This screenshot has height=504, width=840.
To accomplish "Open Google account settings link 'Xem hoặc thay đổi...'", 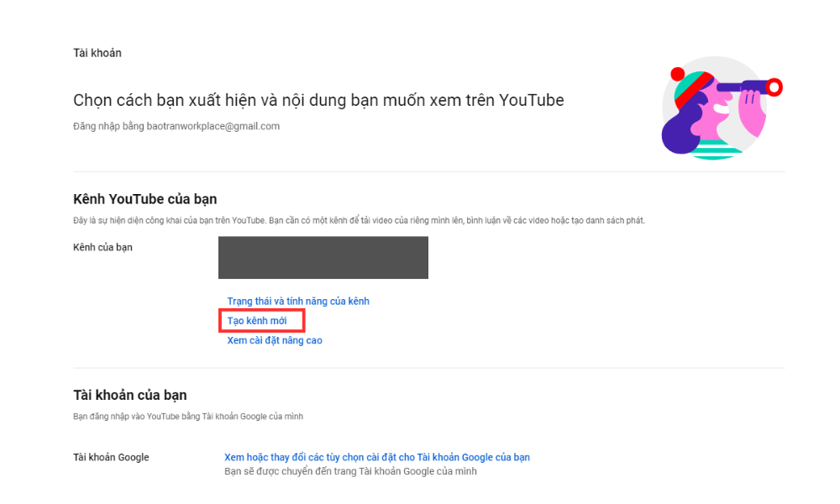I will [376, 458].
